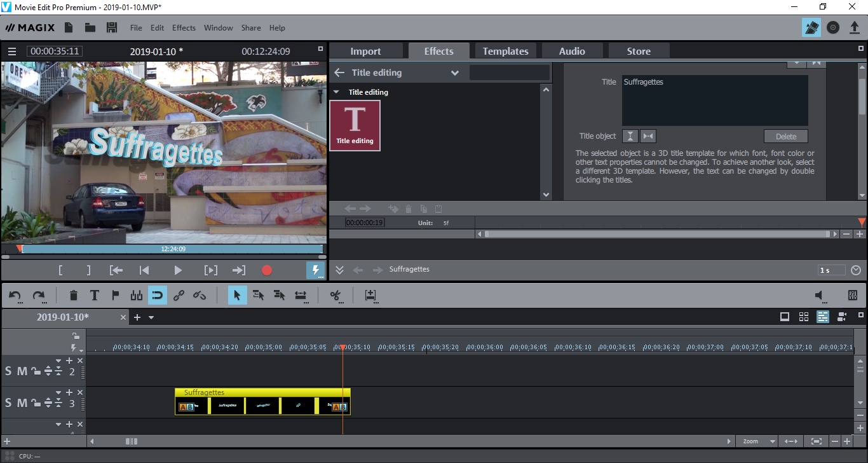Toggle the magnet snapping button in toolbar
Viewport: 868px width, 463px height.
pyautogui.click(x=158, y=295)
